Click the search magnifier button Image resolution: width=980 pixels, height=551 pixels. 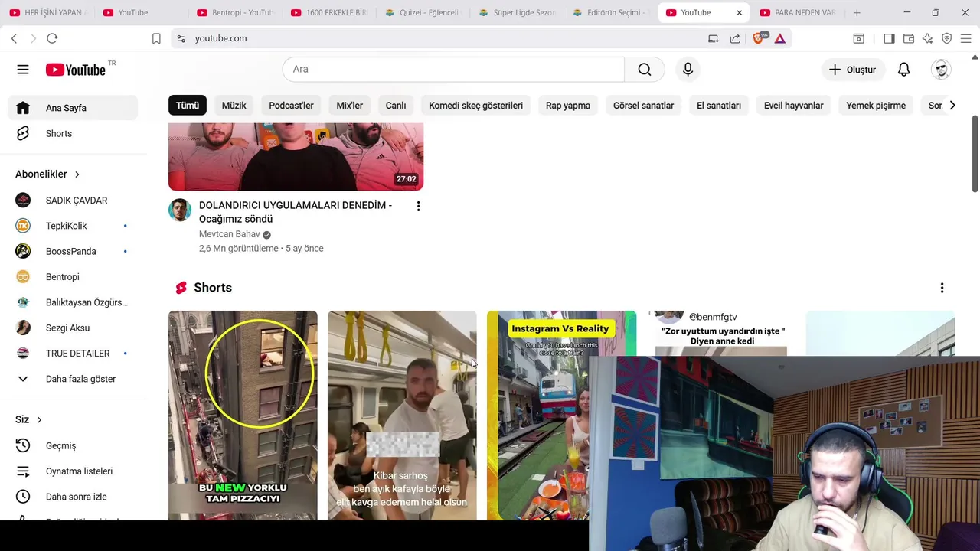[645, 70]
